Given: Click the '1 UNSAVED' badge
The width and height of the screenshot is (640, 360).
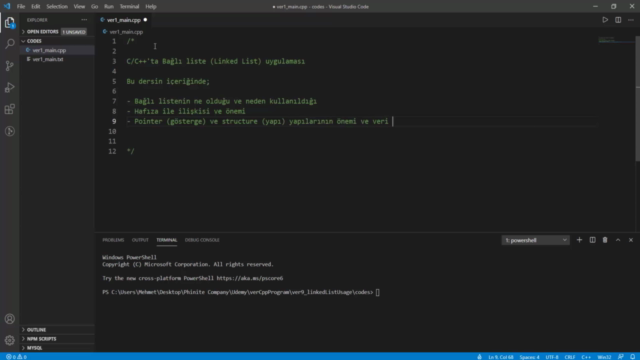Looking at the screenshot, I should pos(74,31).
